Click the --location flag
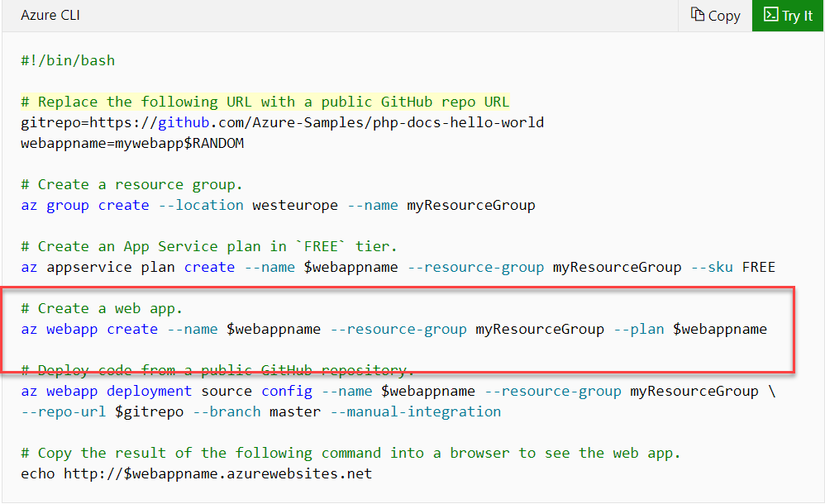Screen dimensions: 825x504 click(201, 205)
